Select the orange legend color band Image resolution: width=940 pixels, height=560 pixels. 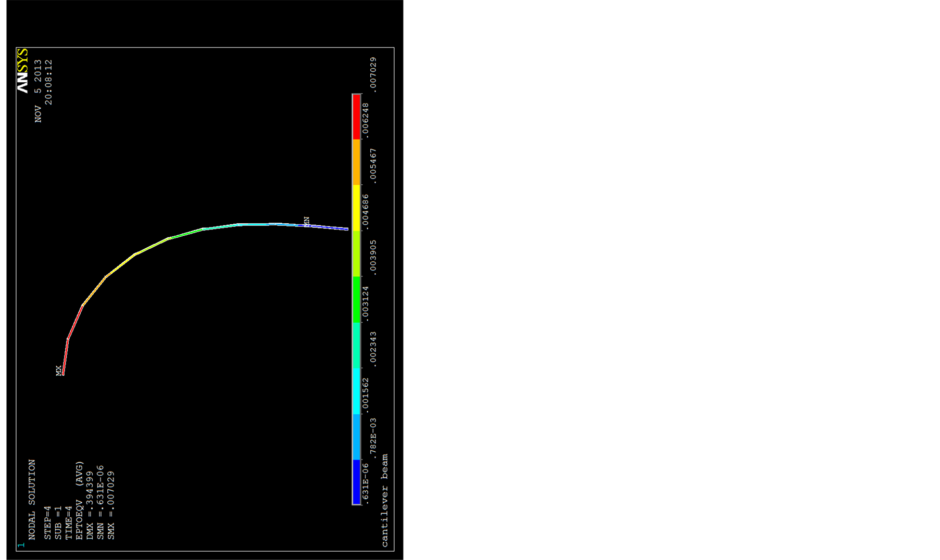356,162
